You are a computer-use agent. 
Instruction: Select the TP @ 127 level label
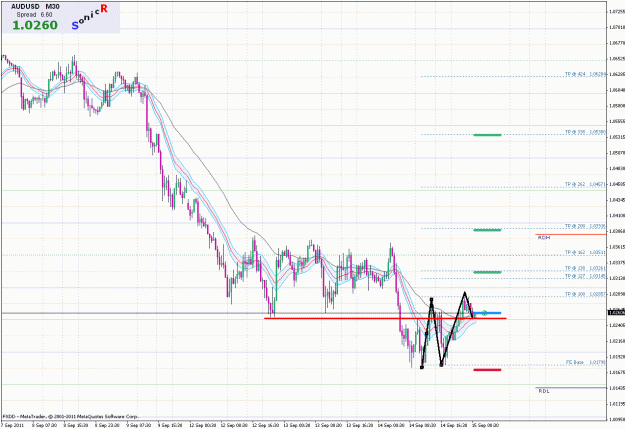[585, 276]
